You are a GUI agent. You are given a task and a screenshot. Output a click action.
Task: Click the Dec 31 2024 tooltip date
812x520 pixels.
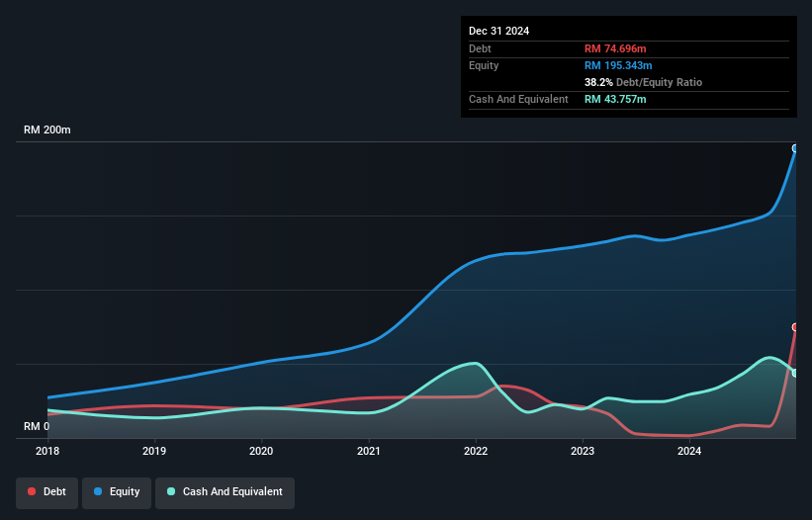(x=498, y=31)
